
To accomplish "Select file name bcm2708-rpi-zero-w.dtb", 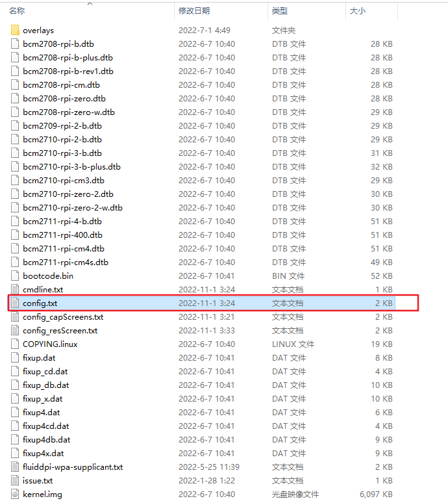I will point(69,112).
